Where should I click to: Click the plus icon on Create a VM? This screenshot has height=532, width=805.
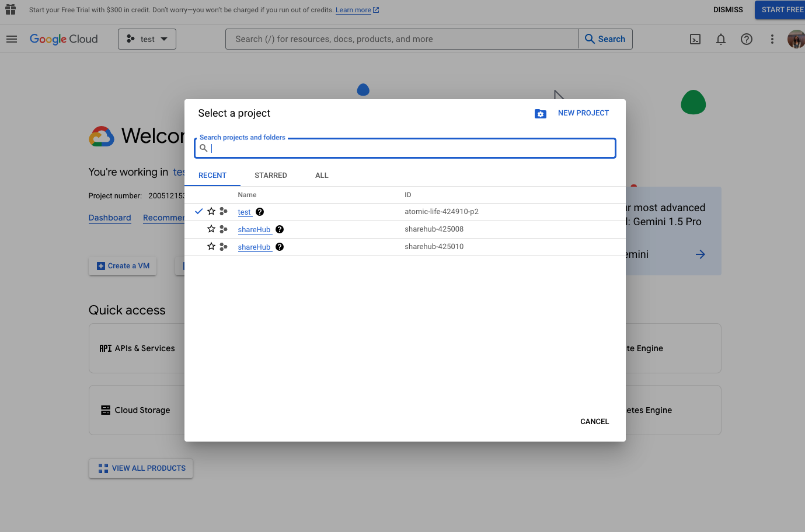tap(101, 266)
